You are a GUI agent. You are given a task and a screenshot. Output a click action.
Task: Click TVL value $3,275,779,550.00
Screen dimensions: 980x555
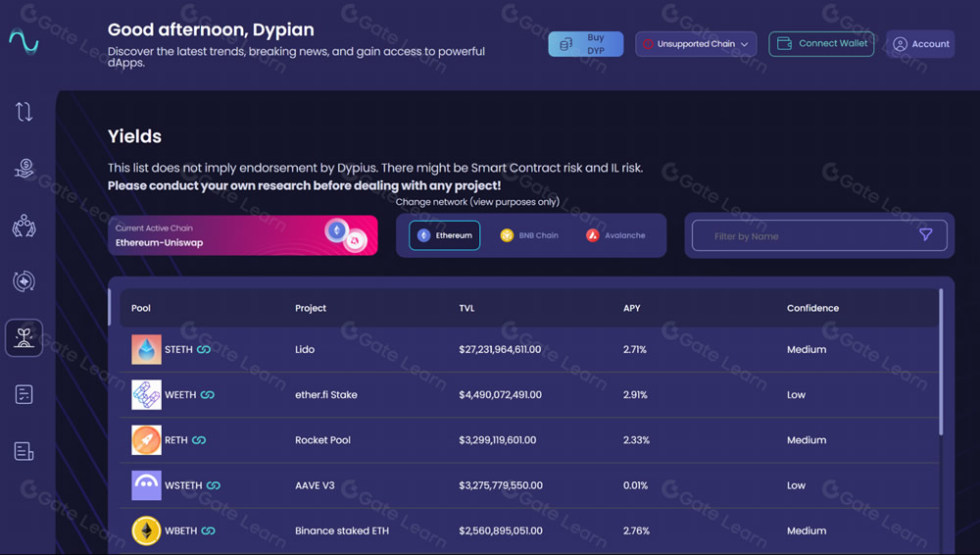click(501, 485)
